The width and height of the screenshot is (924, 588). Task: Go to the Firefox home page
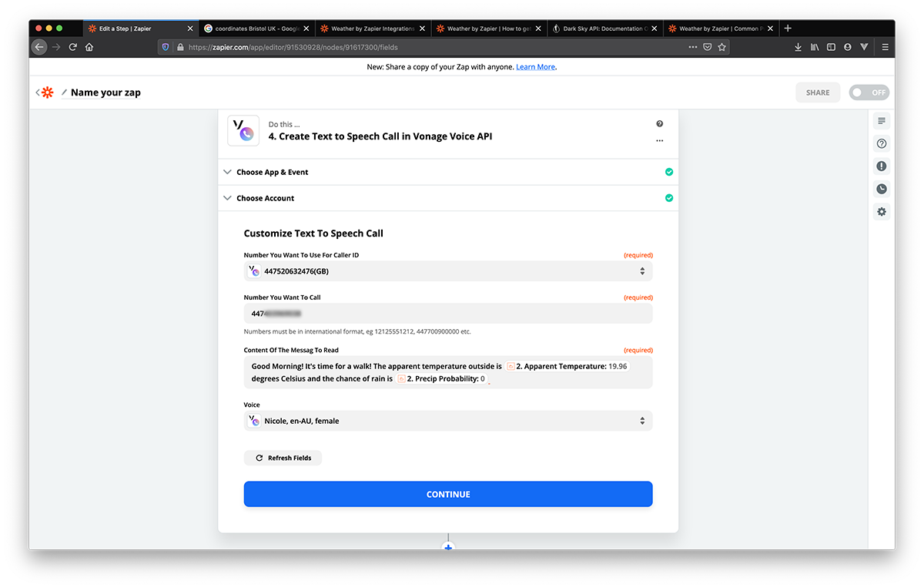[89, 47]
